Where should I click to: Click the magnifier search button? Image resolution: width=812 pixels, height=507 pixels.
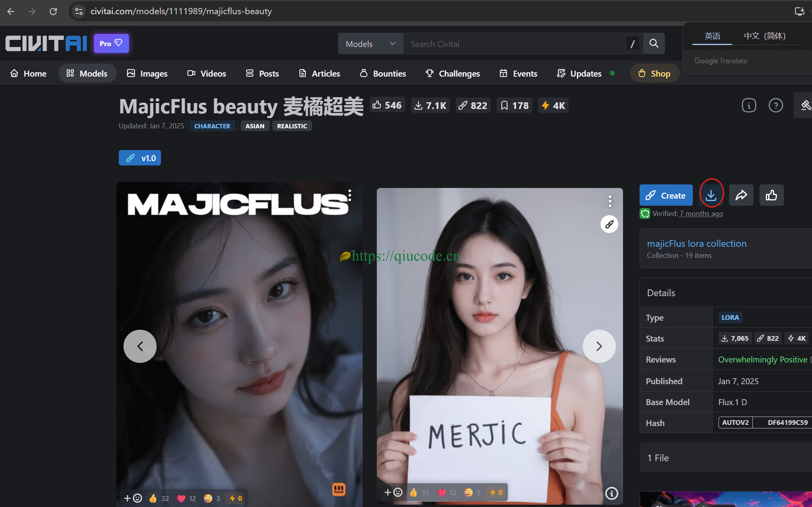654,43
